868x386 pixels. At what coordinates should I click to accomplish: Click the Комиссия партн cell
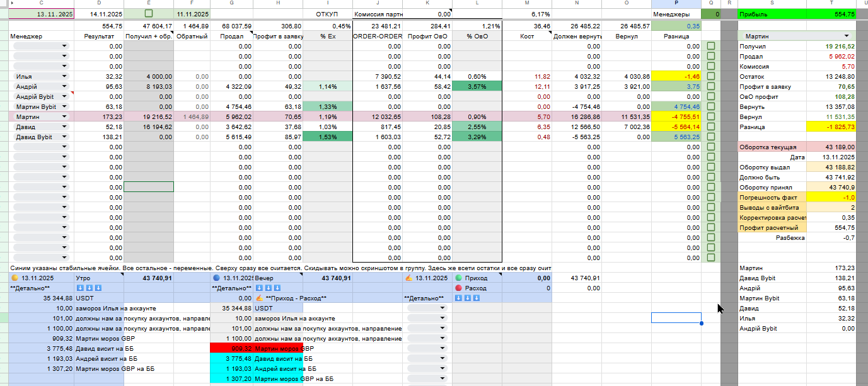[x=377, y=13]
